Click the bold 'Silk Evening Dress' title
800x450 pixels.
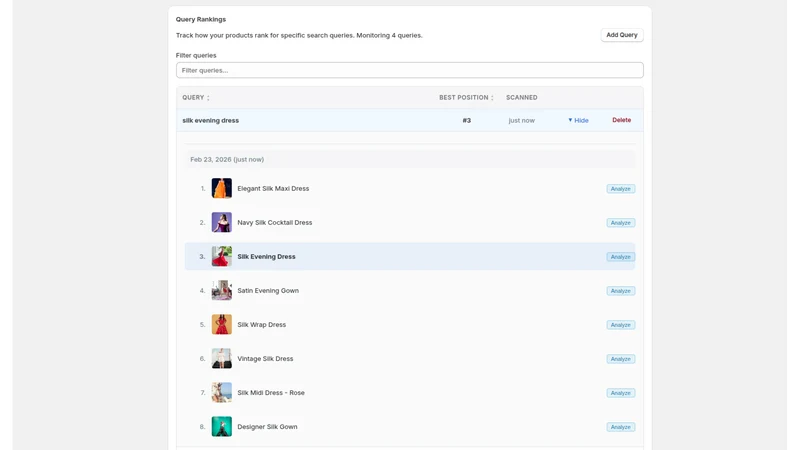(266, 257)
